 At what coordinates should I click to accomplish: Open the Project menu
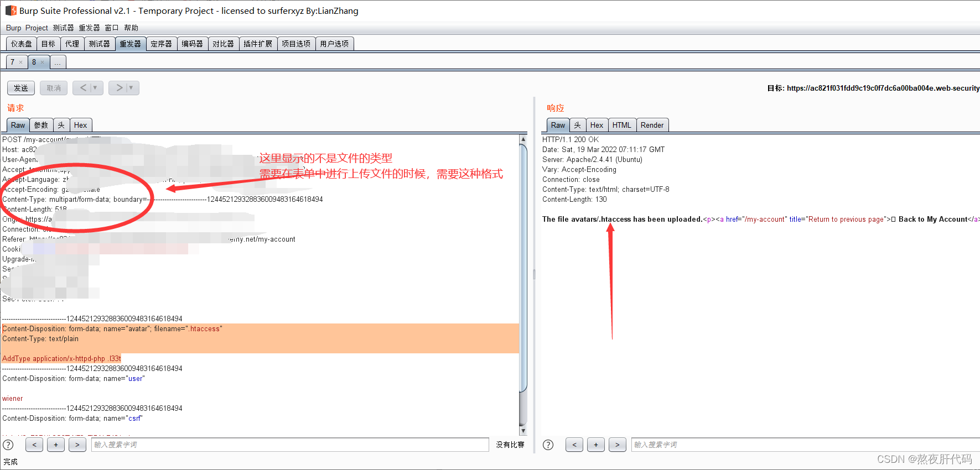click(37, 28)
